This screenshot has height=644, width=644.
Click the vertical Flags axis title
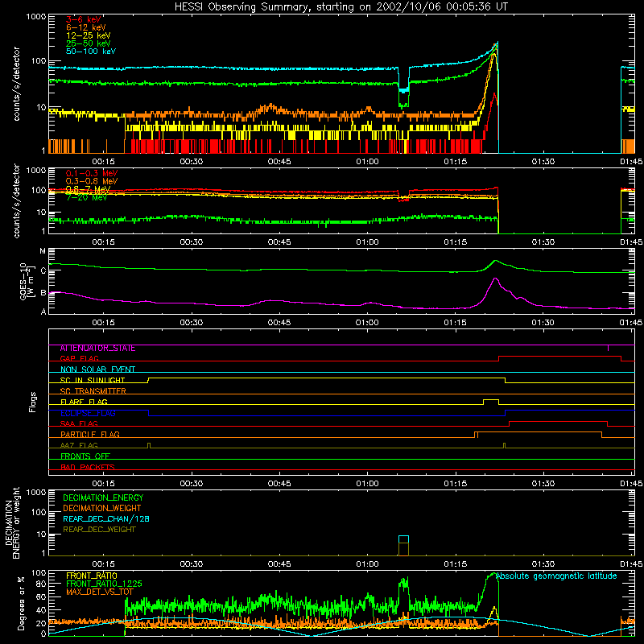[x=32, y=402]
